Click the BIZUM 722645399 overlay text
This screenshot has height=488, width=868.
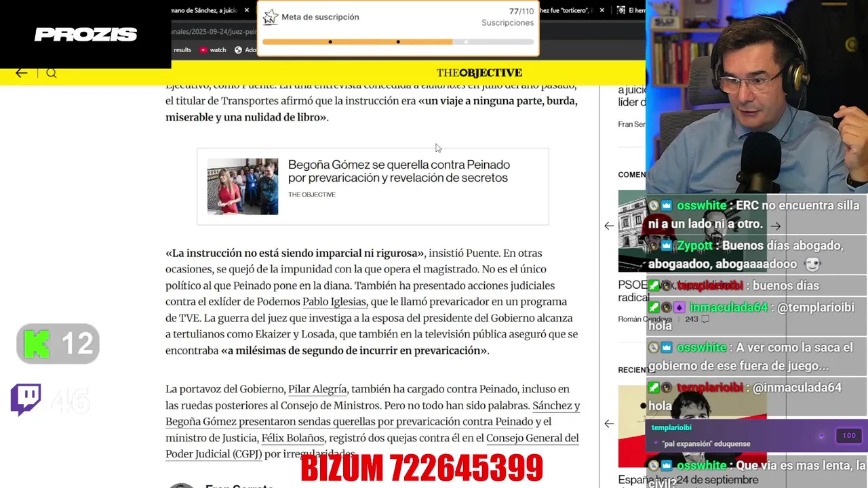[422, 468]
